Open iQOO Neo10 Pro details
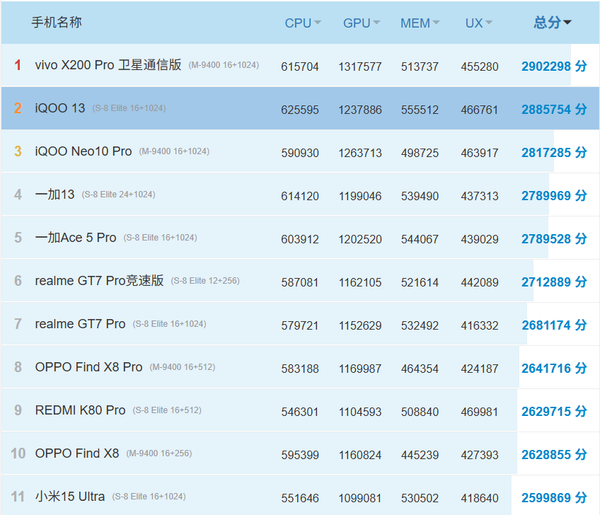The height and width of the screenshot is (515, 600). coord(83,151)
